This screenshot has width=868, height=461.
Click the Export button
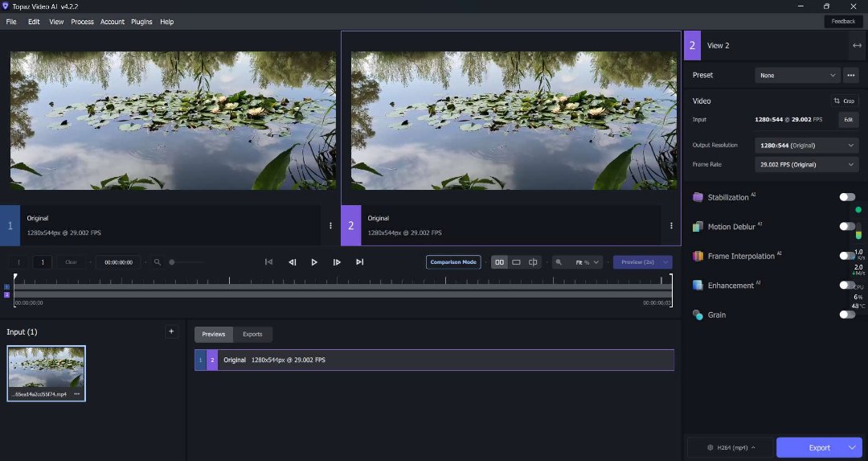pyautogui.click(x=819, y=447)
